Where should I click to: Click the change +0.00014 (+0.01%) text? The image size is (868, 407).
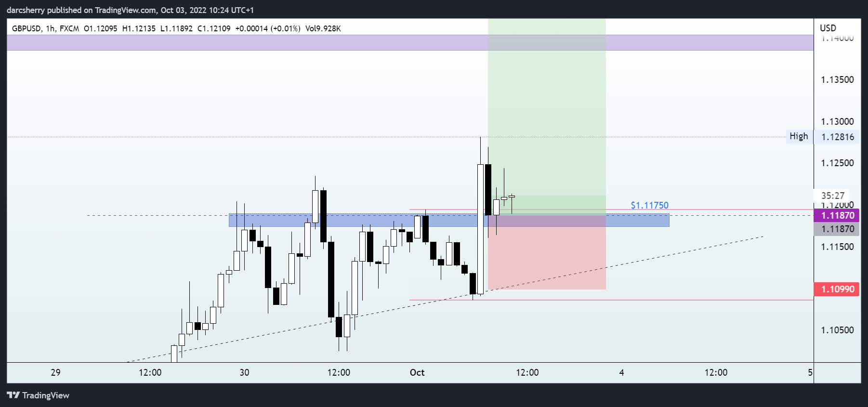tap(268, 28)
